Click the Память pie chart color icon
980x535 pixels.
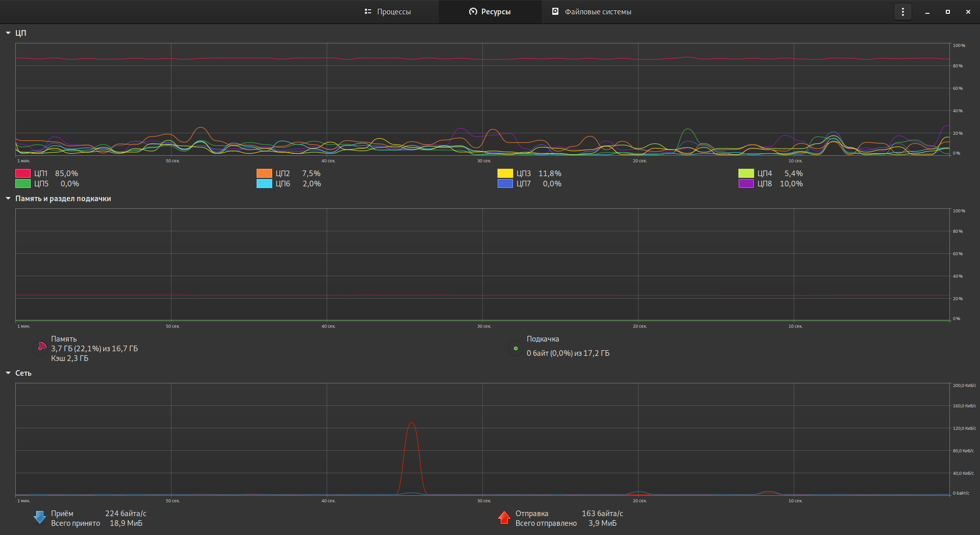(41, 348)
